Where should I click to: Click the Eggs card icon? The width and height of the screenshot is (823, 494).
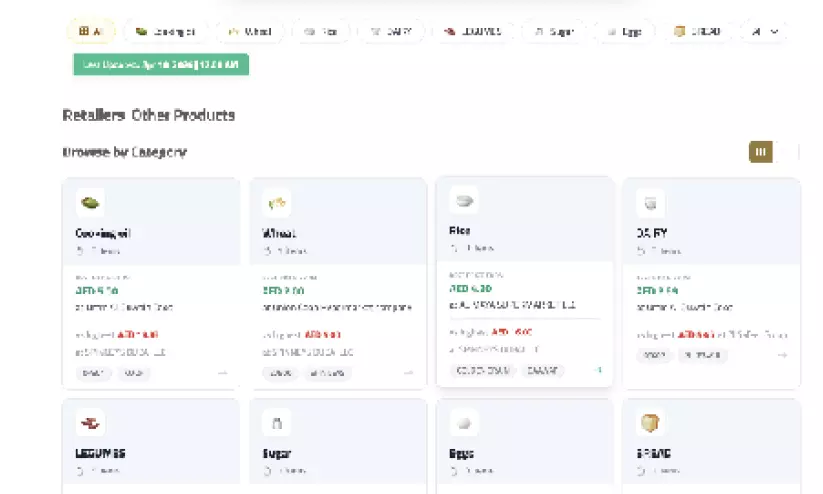pyautogui.click(x=463, y=422)
